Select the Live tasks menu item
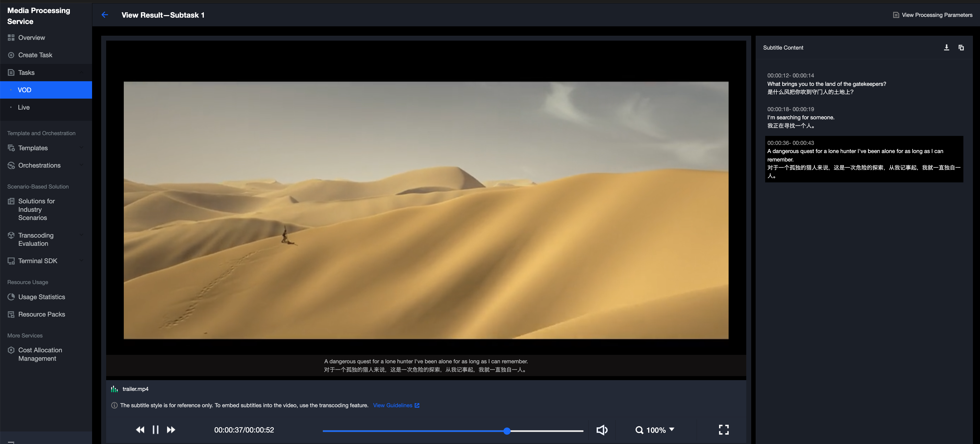The width and height of the screenshot is (980, 444). 24,107
